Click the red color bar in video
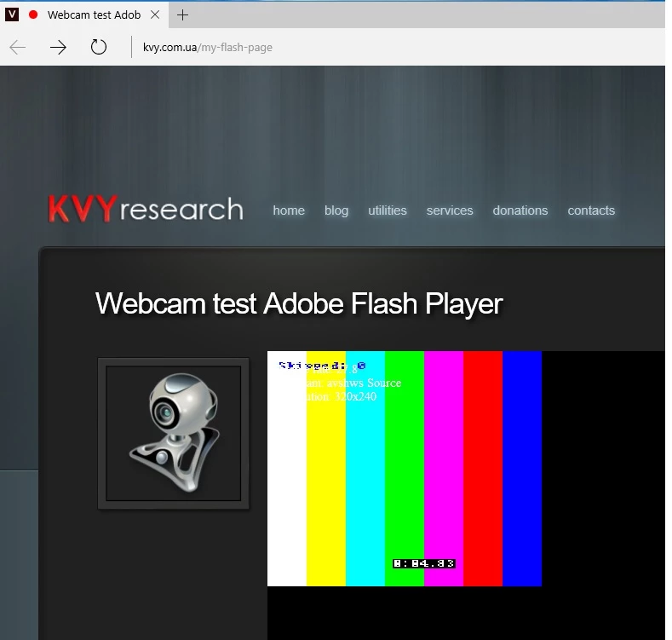Viewport: 672px width, 640px height. [483, 469]
